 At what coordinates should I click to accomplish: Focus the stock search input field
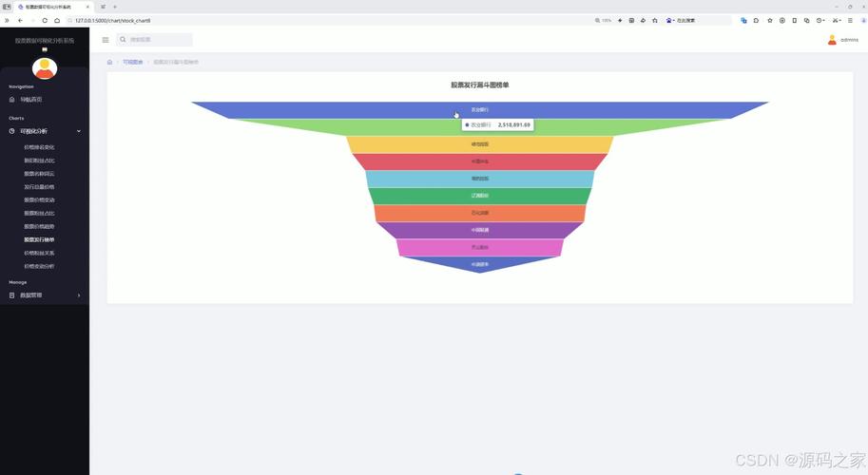[x=159, y=40]
